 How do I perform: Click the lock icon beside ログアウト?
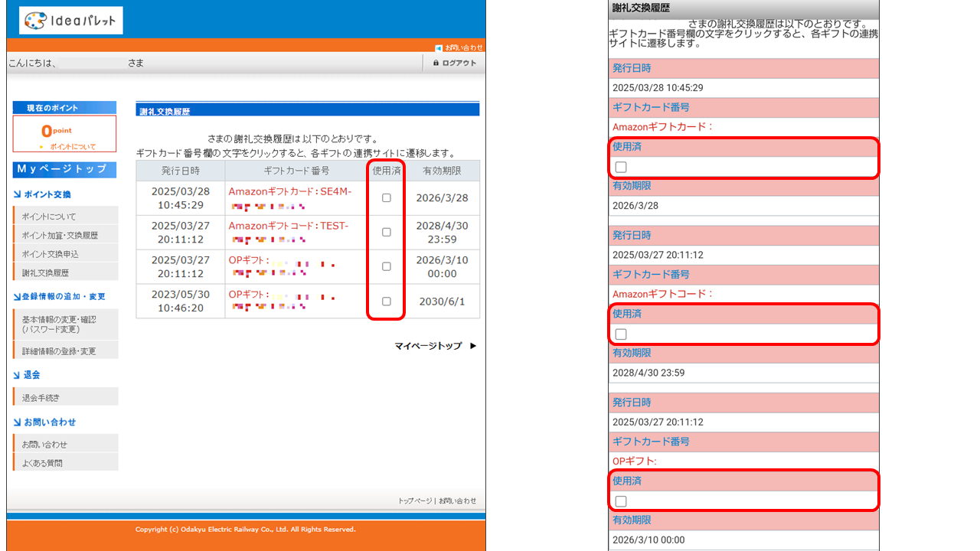click(436, 64)
